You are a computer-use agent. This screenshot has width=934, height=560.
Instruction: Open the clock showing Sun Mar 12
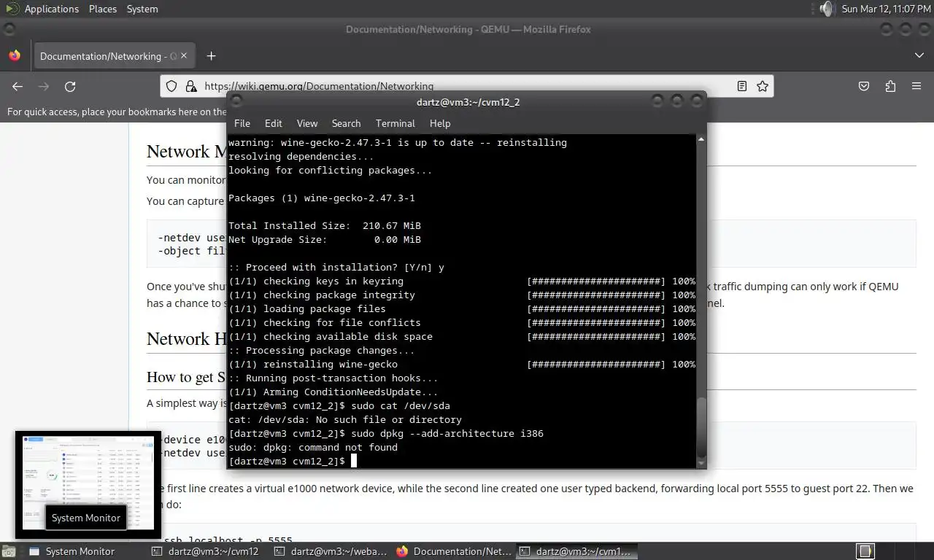[886, 9]
